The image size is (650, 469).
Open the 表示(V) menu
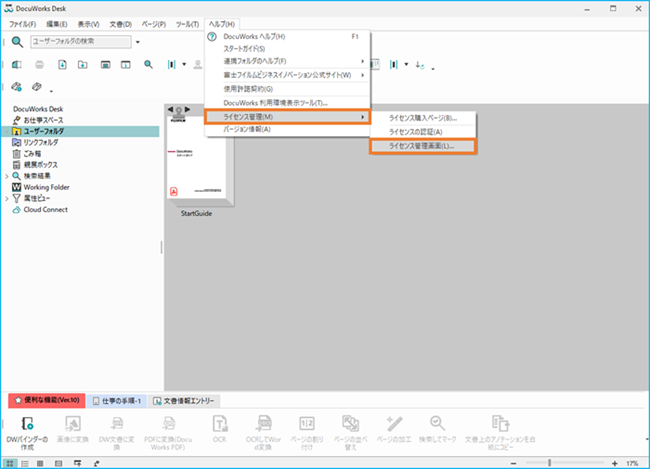(x=88, y=24)
